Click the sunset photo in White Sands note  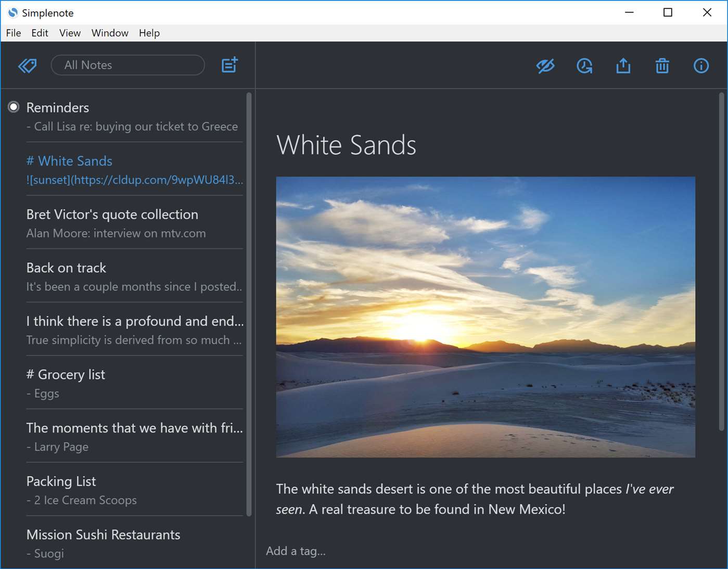(x=486, y=317)
